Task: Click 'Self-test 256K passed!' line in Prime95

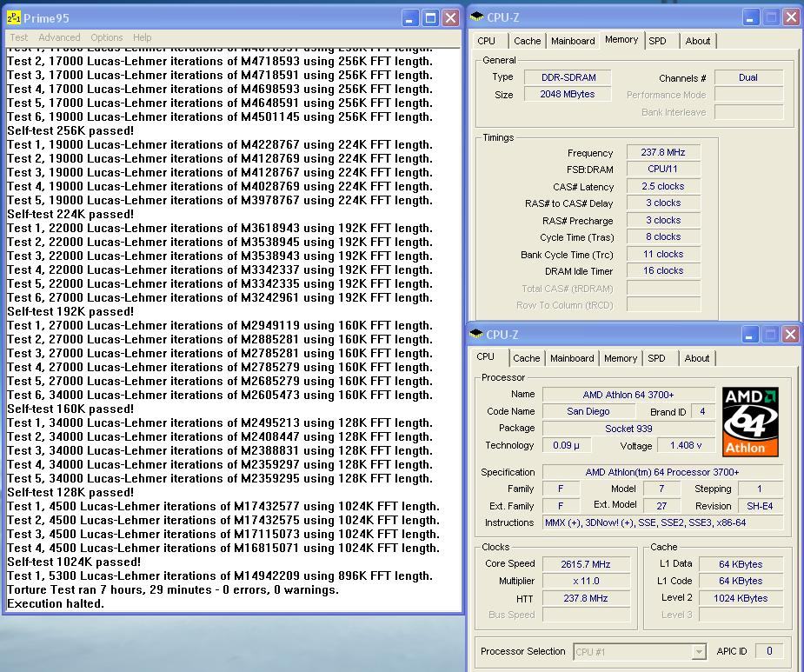Action: click(x=70, y=130)
